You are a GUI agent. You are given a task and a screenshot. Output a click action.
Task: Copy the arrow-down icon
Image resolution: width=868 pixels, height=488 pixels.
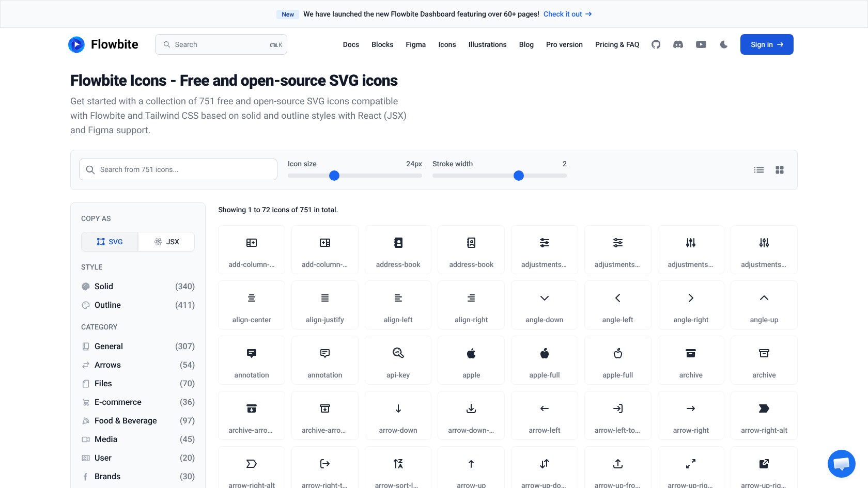coord(398,415)
